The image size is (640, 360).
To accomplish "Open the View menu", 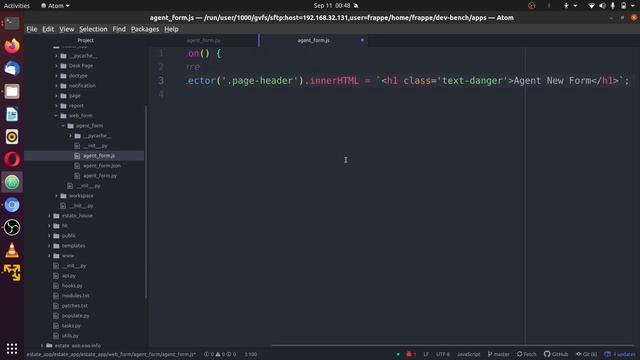I will [x=67, y=29].
